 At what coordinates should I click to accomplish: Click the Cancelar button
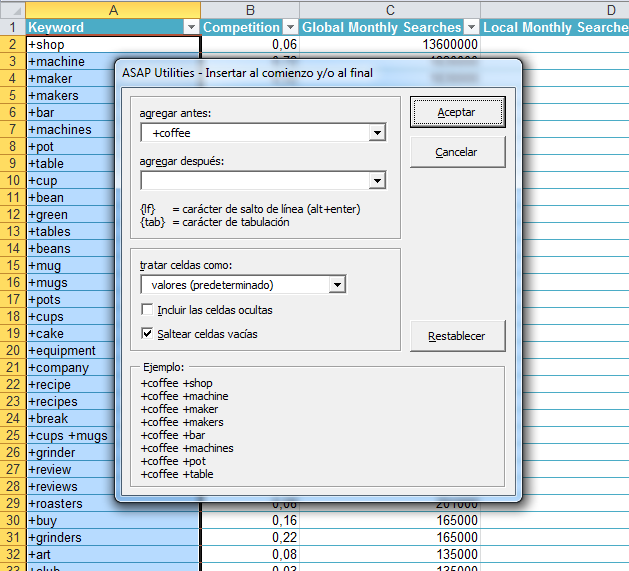point(457,152)
